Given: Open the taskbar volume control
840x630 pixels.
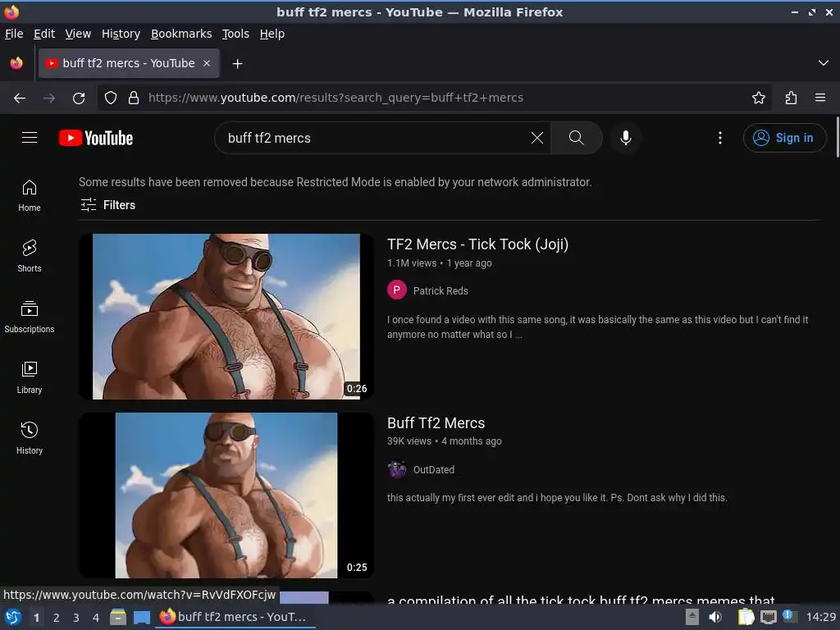Looking at the screenshot, I should tap(715, 617).
